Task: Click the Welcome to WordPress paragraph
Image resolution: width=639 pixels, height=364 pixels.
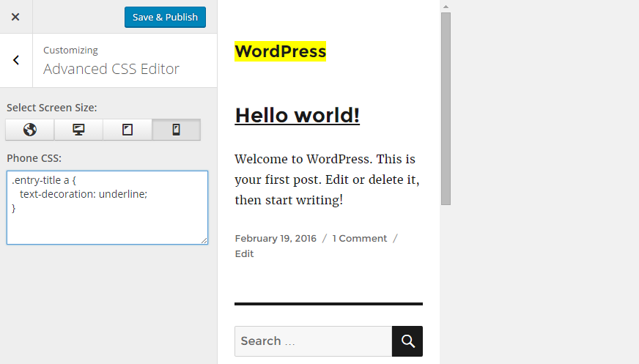Action: [327, 179]
